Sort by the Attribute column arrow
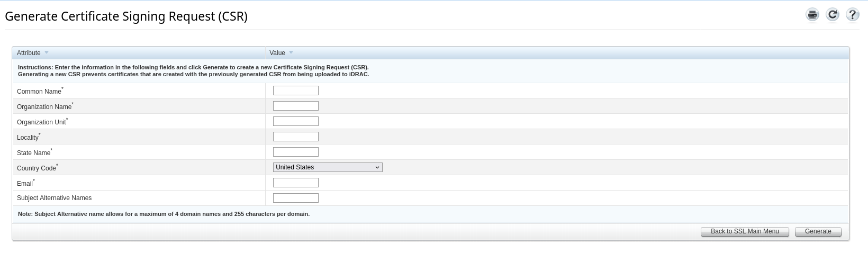 [47, 53]
